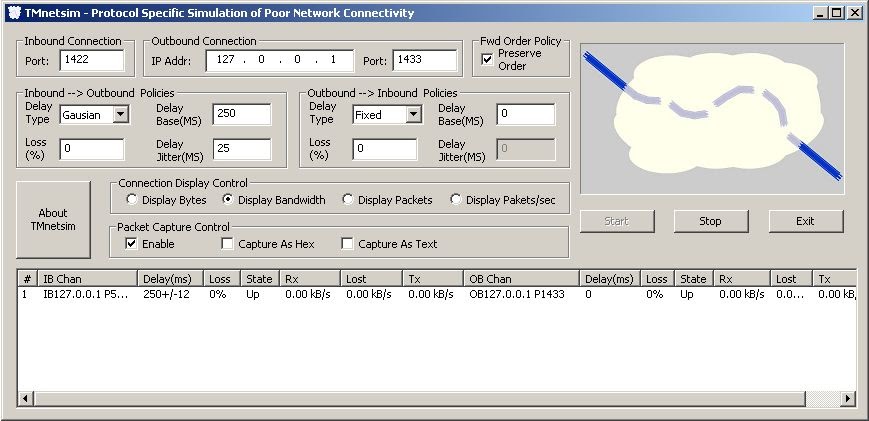869x421 pixels.
Task: Click the outbound-to-inbound Loss percent field
Action: click(x=385, y=148)
